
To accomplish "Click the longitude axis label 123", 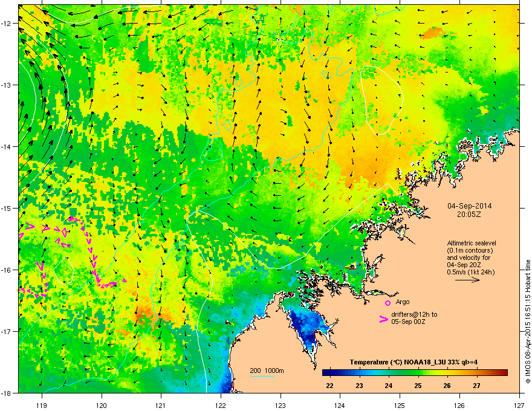I will (281, 405).
